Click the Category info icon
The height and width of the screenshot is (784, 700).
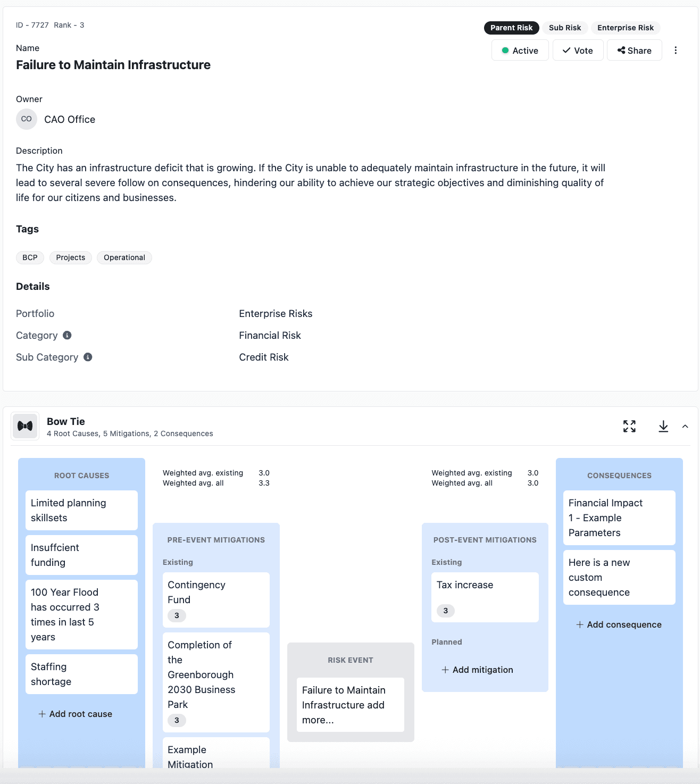pos(66,335)
